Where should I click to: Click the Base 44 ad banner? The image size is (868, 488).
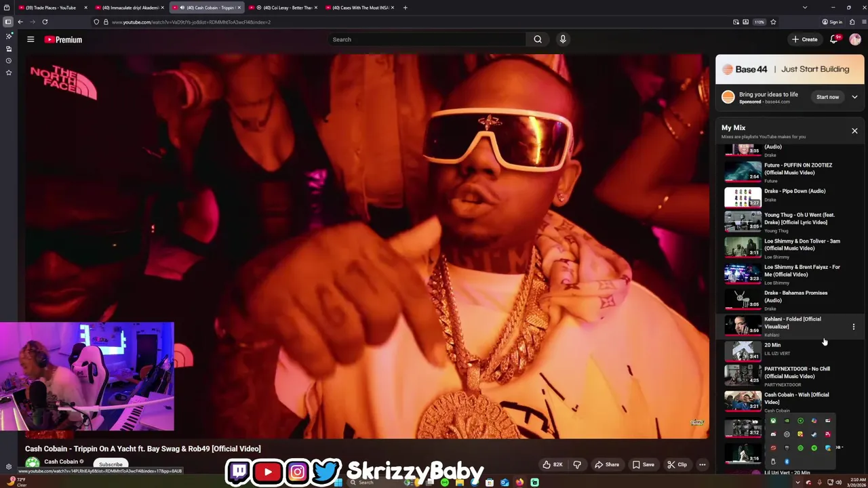790,69
